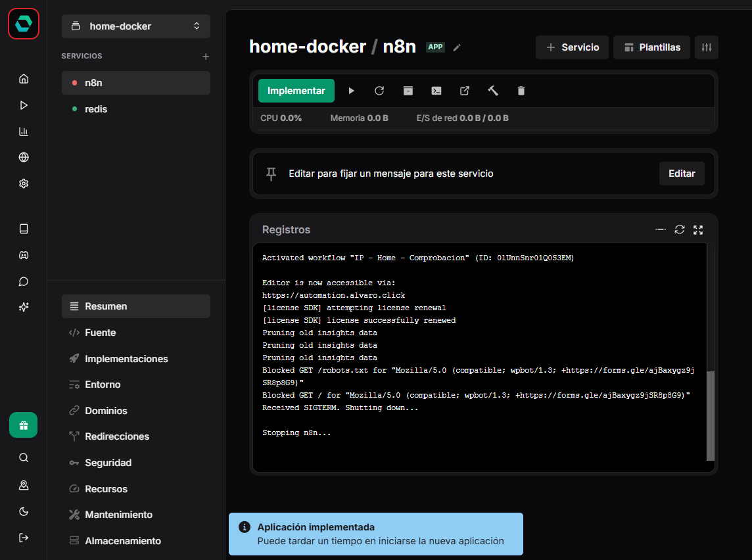Open search with the magnifier icon
Screen dimensions: 752x560
[x=24, y=457]
